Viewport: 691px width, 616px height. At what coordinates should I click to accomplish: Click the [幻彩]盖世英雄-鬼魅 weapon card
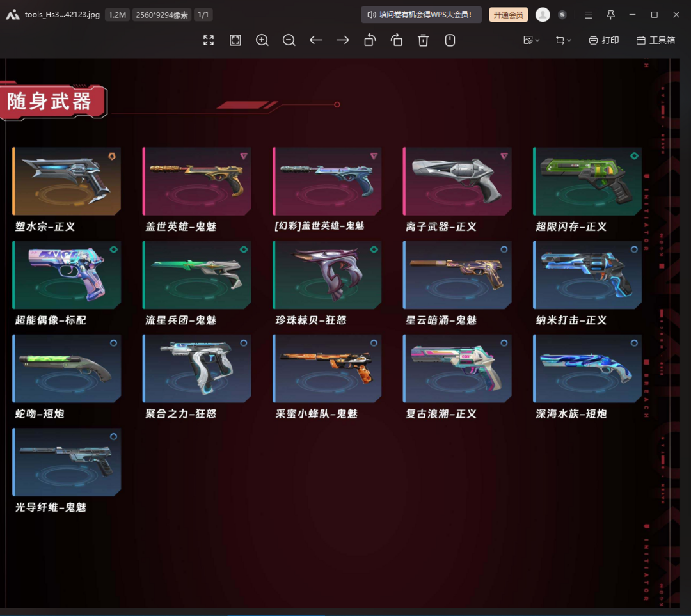click(x=327, y=181)
